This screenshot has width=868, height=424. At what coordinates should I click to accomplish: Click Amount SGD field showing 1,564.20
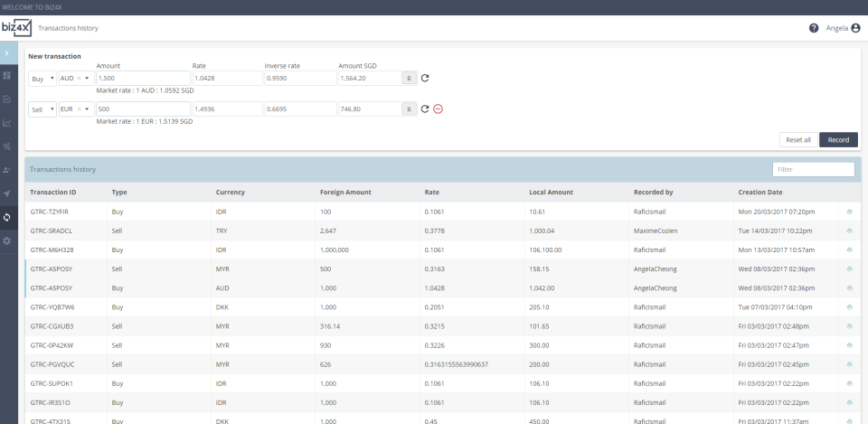pyautogui.click(x=370, y=79)
